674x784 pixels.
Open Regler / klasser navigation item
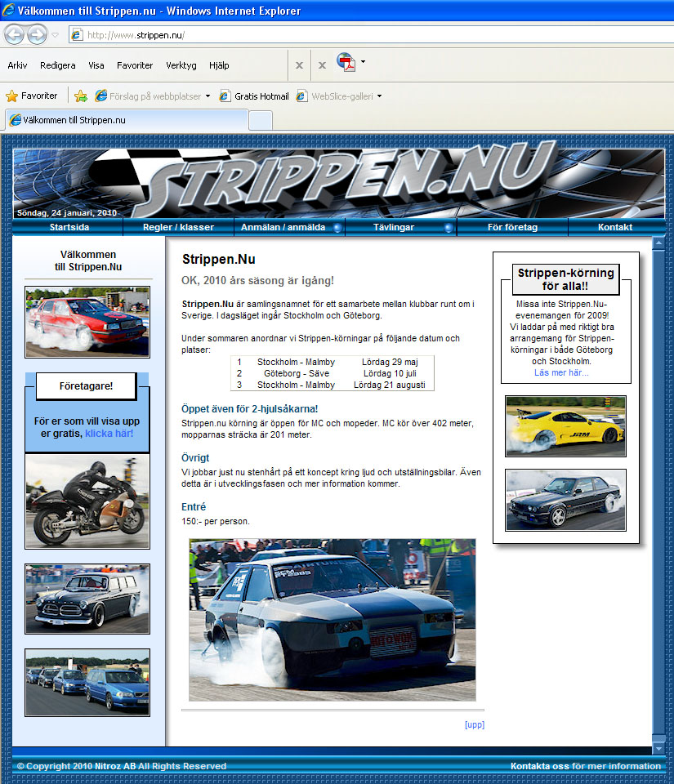pyautogui.click(x=178, y=227)
